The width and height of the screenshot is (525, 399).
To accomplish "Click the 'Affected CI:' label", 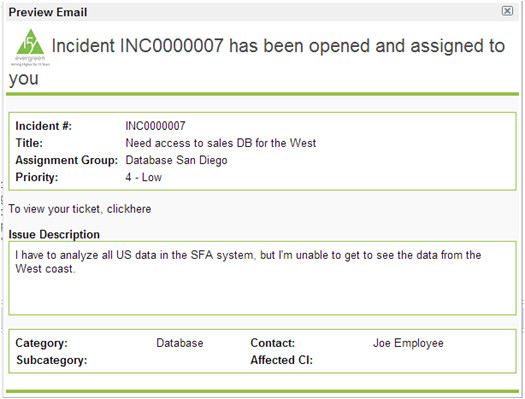I will coord(282,360).
